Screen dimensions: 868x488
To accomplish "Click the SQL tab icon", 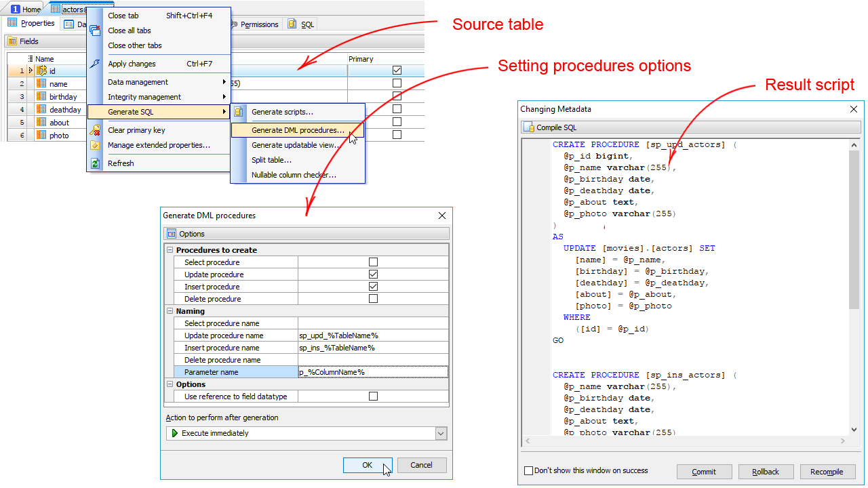I will pyautogui.click(x=292, y=24).
